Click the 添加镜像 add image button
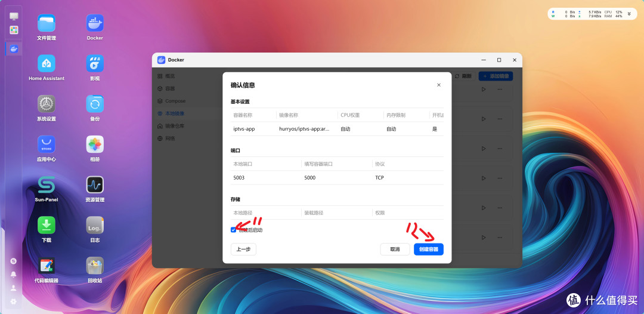 click(x=496, y=76)
